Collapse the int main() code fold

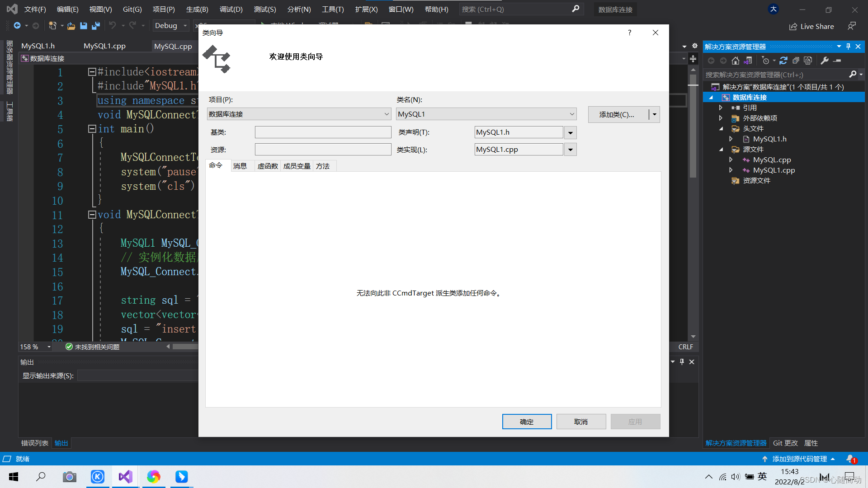(x=92, y=129)
